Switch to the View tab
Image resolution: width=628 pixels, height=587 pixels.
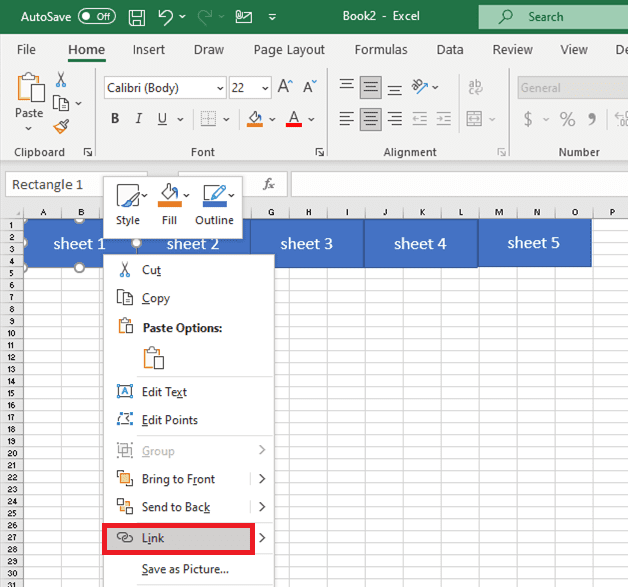(x=574, y=50)
